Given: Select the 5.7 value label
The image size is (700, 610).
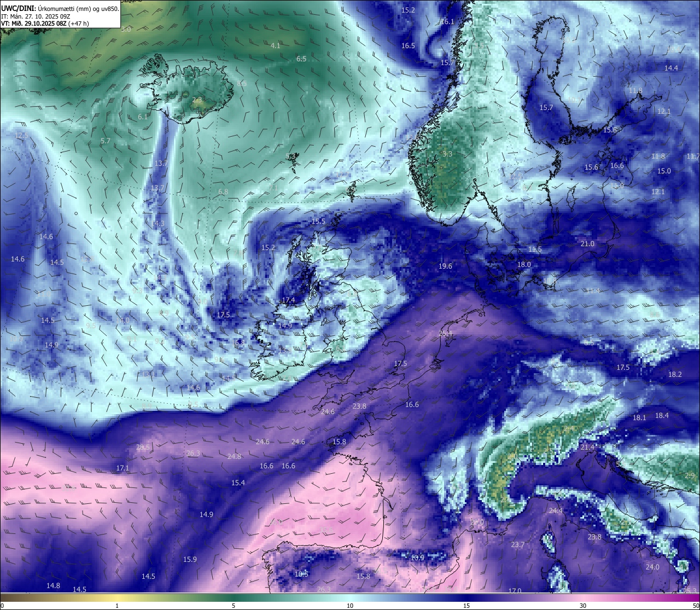Looking at the screenshot, I should 106,141.
